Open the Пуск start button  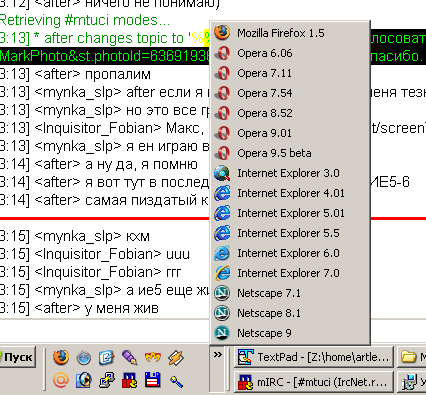[x=17, y=357]
